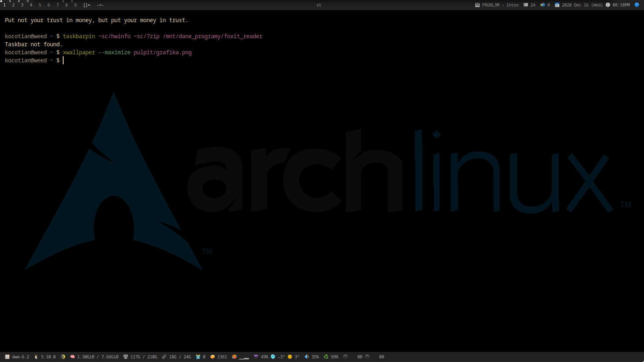
Task: Select workspace tag 9
Action: [75, 5]
